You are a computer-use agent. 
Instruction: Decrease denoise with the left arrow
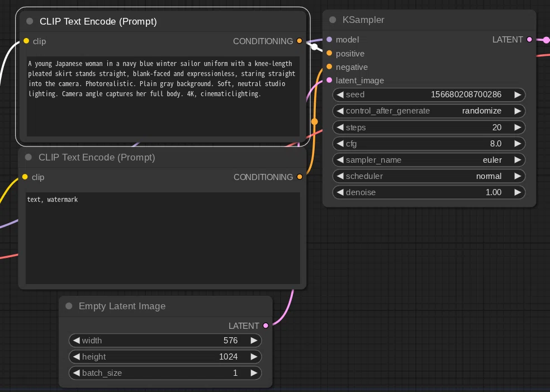pyautogui.click(x=340, y=192)
